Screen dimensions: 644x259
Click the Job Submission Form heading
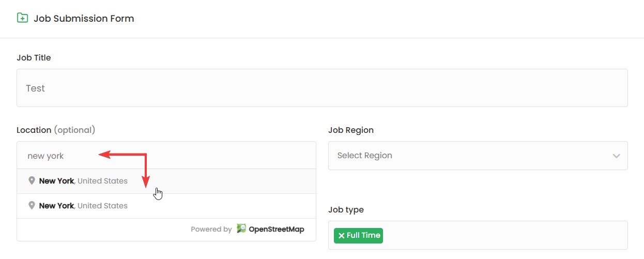click(x=84, y=19)
